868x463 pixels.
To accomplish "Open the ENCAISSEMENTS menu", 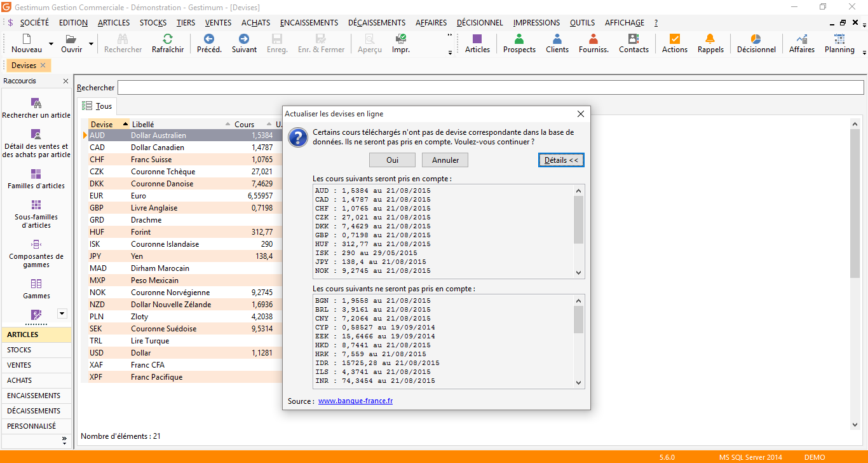I will click(309, 22).
